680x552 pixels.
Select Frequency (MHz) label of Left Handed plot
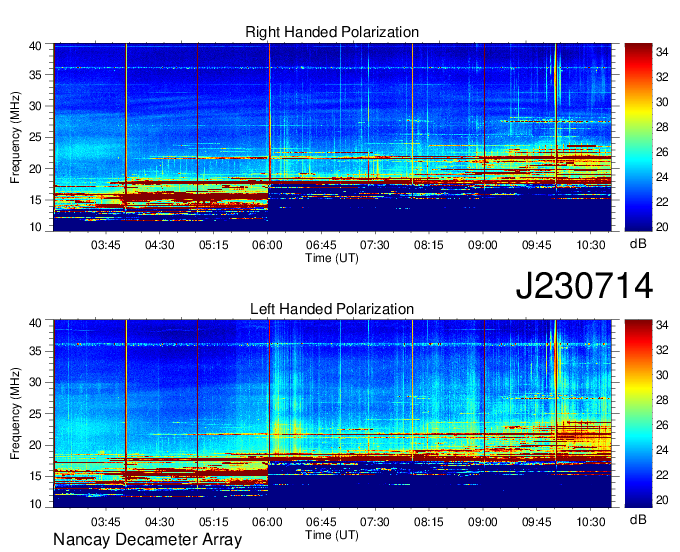(16, 414)
